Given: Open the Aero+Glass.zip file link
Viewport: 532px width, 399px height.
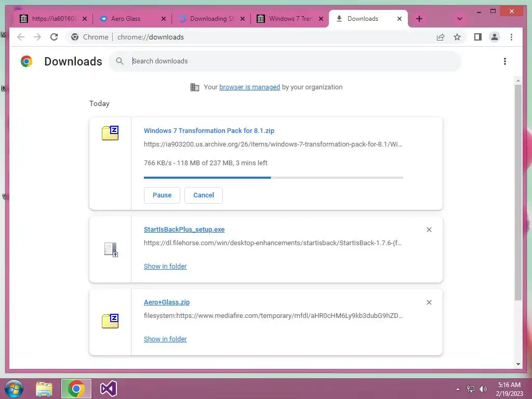Looking at the screenshot, I should pos(167,302).
